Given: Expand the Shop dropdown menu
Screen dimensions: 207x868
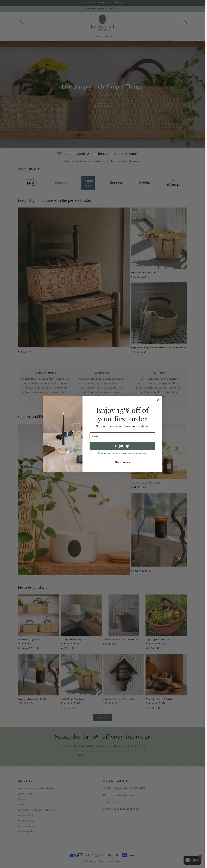Looking at the screenshot, I should click(x=107, y=36).
